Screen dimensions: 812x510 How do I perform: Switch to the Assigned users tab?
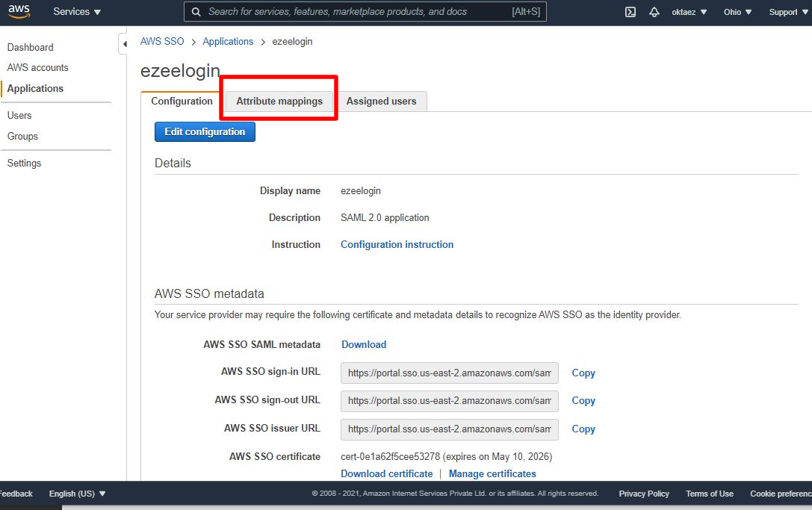pyautogui.click(x=381, y=101)
